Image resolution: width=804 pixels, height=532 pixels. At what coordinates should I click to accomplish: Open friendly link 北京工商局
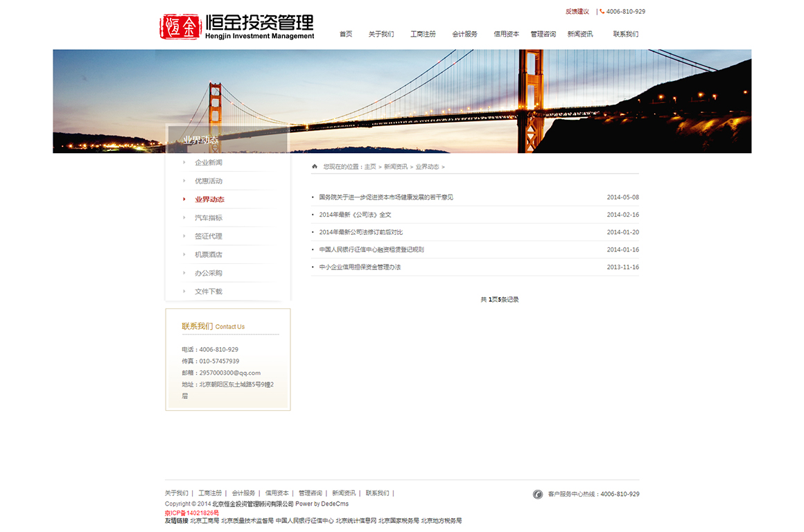coord(204,521)
